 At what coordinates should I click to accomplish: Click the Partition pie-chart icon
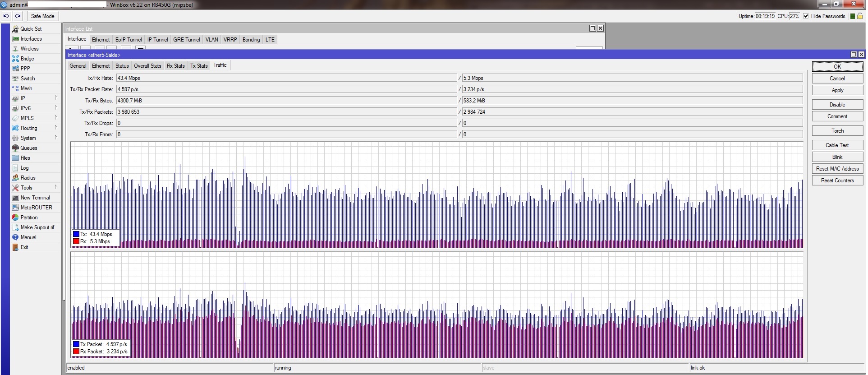[15, 218]
